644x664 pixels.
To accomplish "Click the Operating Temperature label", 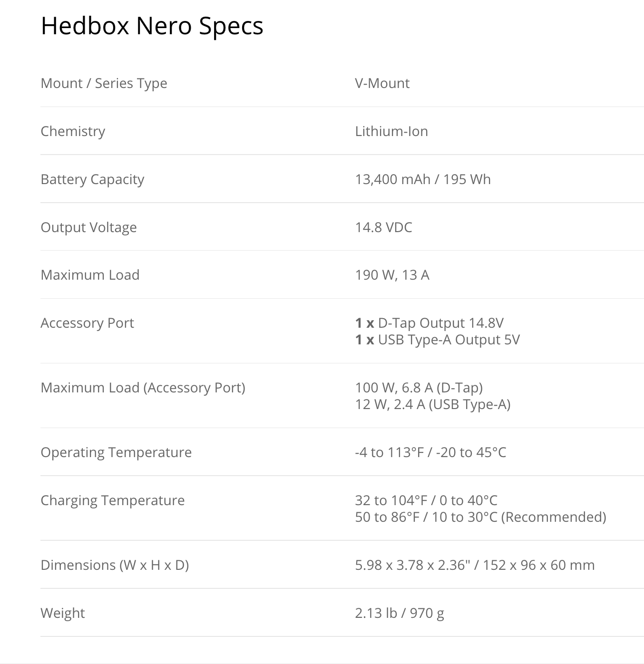I will pyautogui.click(x=116, y=452).
